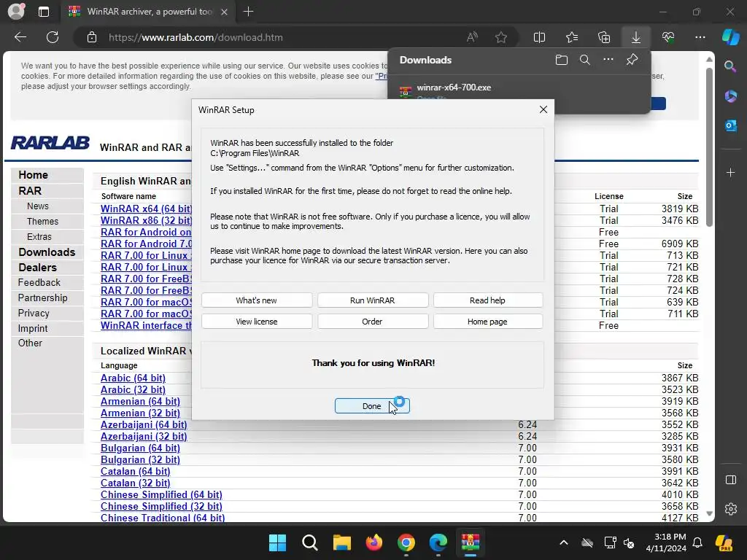Open View license in setup dialog
The width and height of the screenshot is (747, 560).
(256, 322)
